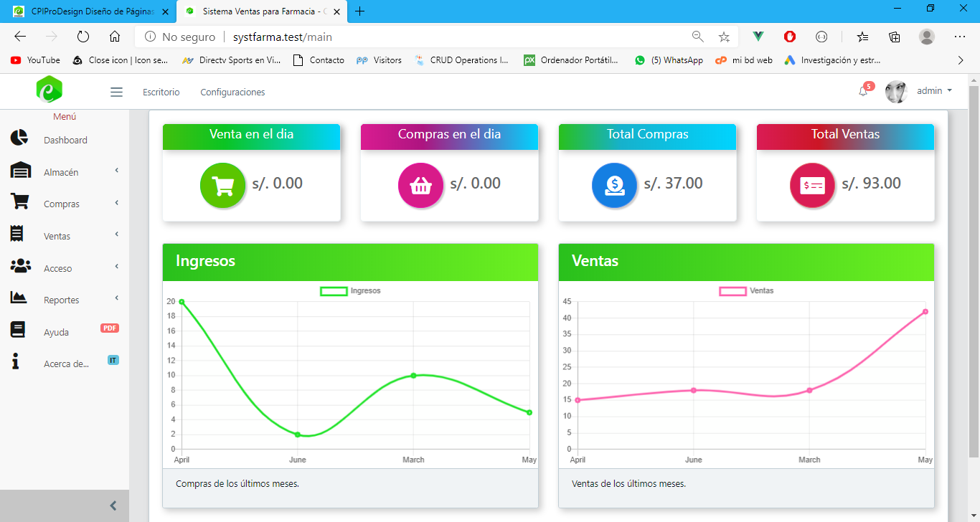Click the IT badge next to Acerca de
980x522 pixels.
click(x=113, y=360)
